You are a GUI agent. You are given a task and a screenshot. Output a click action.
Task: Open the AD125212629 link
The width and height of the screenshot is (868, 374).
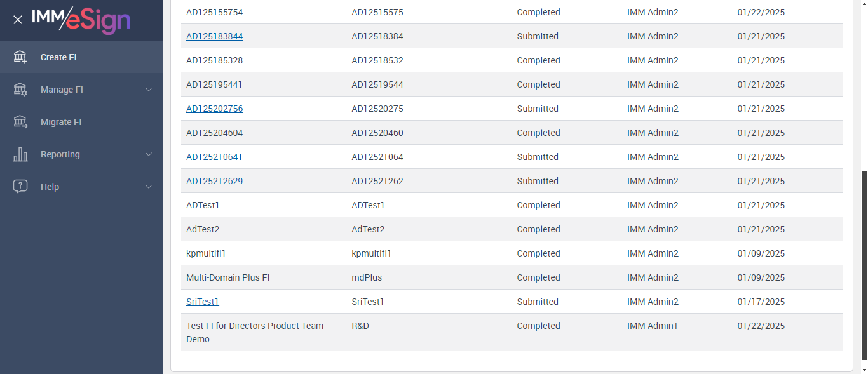point(214,181)
